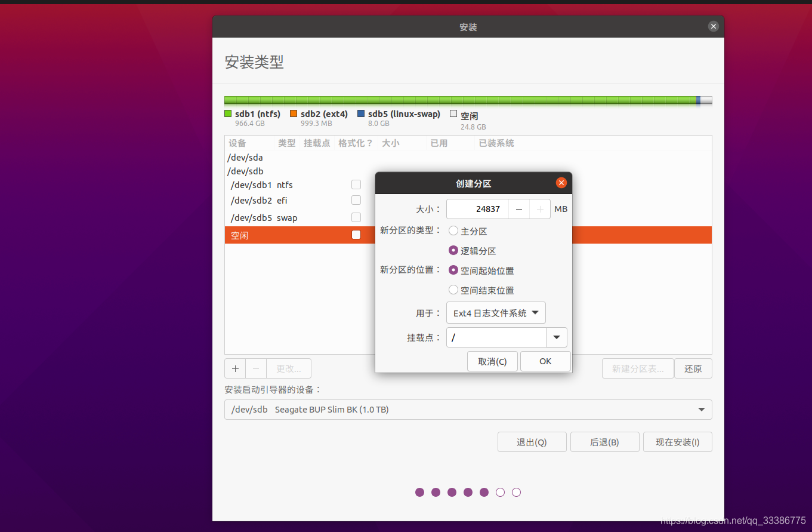Toggle format checkbox for /dev/sdb1
Screen dimensions: 812x532
[x=356, y=184]
